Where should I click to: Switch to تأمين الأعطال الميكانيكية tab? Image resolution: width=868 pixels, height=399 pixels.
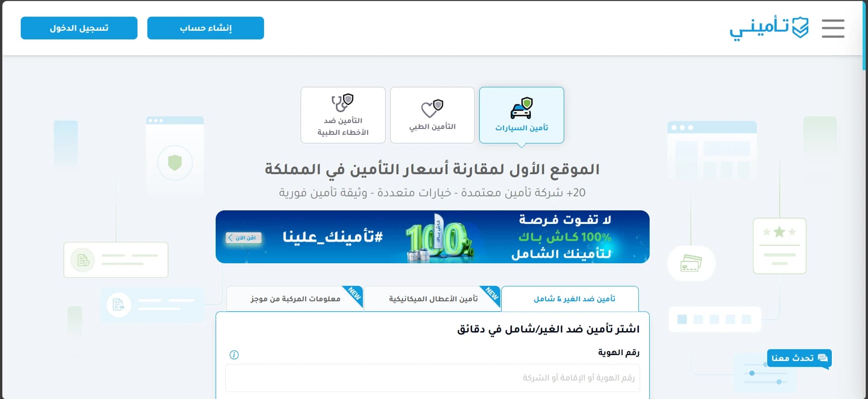coord(433,299)
